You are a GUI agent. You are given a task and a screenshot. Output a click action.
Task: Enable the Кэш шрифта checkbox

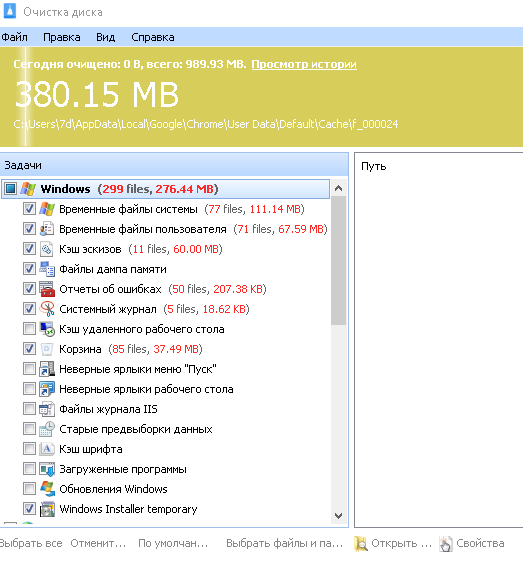(29, 449)
